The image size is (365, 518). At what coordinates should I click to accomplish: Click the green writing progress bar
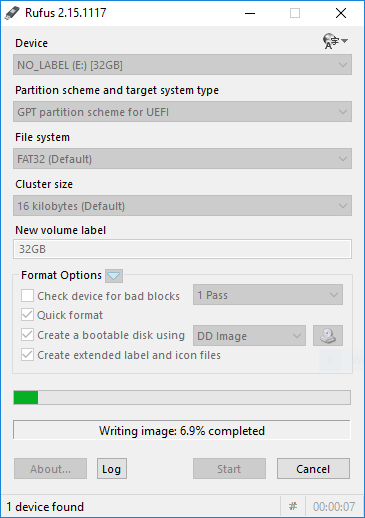182,398
